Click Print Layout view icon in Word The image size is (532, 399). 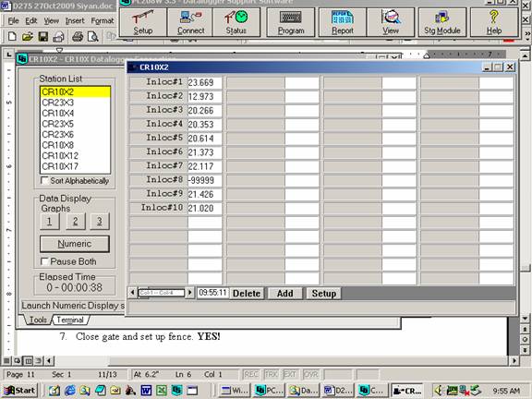pos(28,360)
